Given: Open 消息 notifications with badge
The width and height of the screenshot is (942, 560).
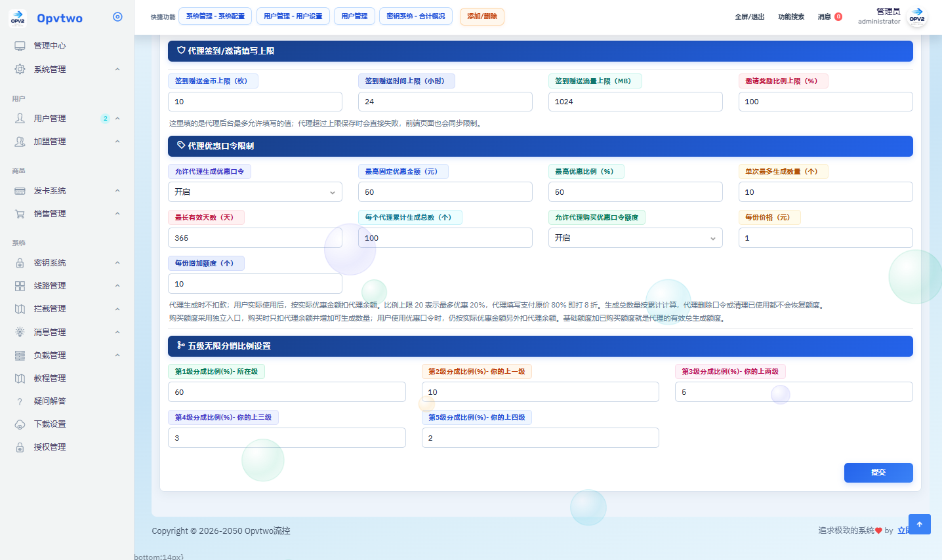Looking at the screenshot, I should (830, 17).
